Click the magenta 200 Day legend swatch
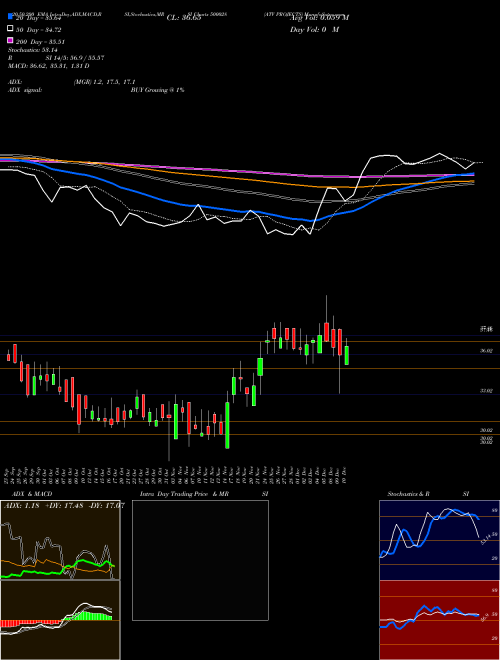 [x=10, y=40]
